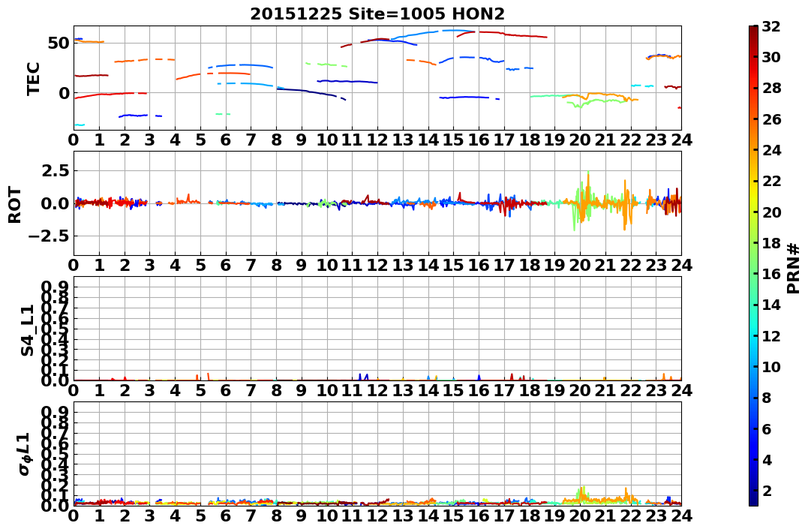Click the colorbar tick label 30
Image resolution: width=808 pixels, height=532 pixels.
pyautogui.click(x=771, y=57)
